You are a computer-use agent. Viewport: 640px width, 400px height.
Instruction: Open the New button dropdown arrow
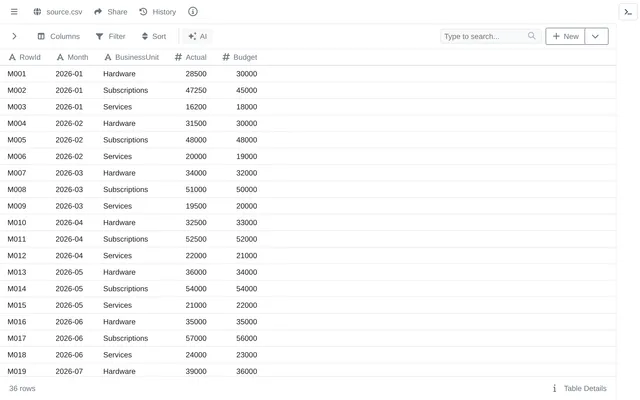tap(596, 36)
